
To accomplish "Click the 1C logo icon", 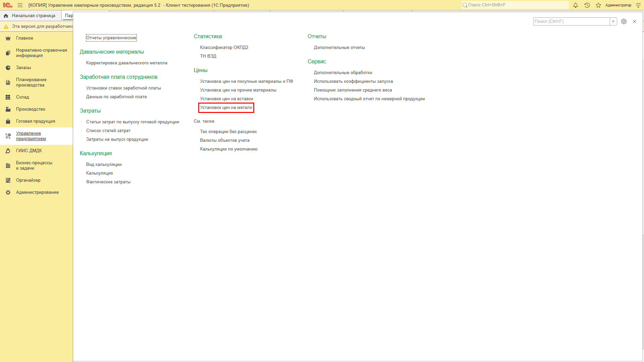I will tap(7, 5).
